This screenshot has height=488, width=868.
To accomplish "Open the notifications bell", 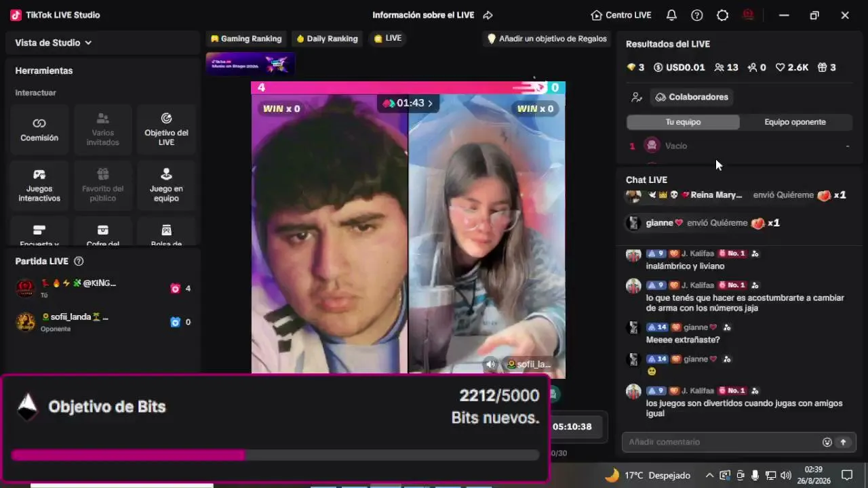I will click(671, 15).
